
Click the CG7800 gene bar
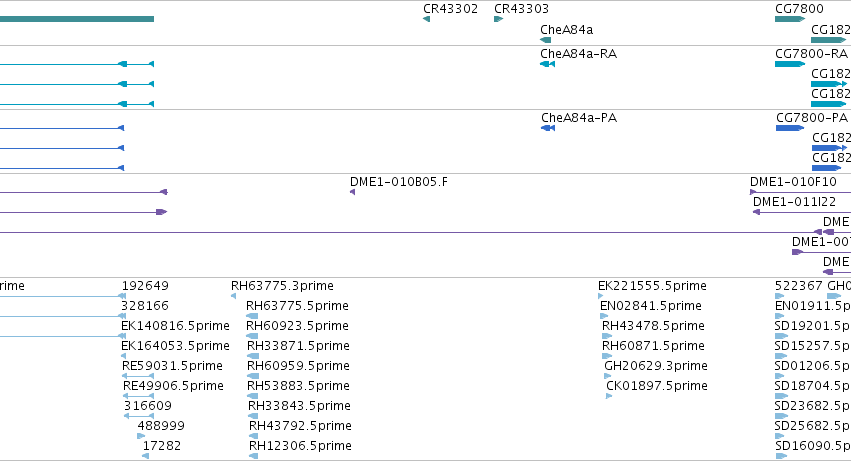point(790,19)
